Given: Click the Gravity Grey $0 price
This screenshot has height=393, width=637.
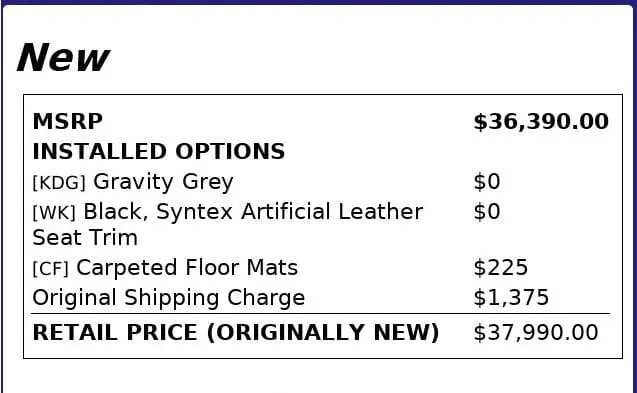Looking at the screenshot, I should coord(487,181).
